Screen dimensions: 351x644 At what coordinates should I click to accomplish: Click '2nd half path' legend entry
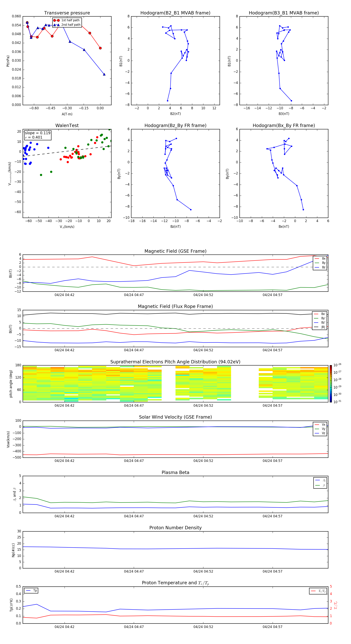pyautogui.click(x=67, y=25)
